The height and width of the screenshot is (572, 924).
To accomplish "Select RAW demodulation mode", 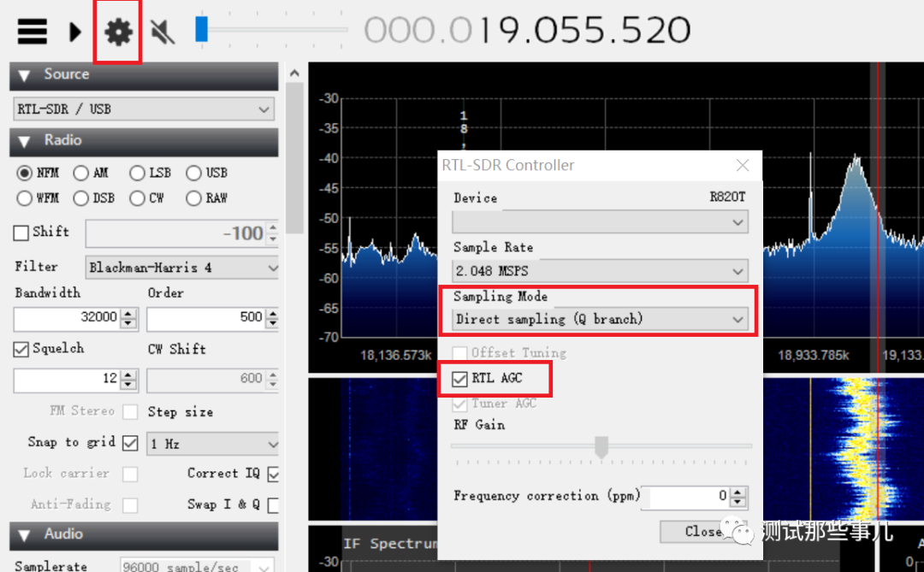I will pyautogui.click(x=193, y=198).
